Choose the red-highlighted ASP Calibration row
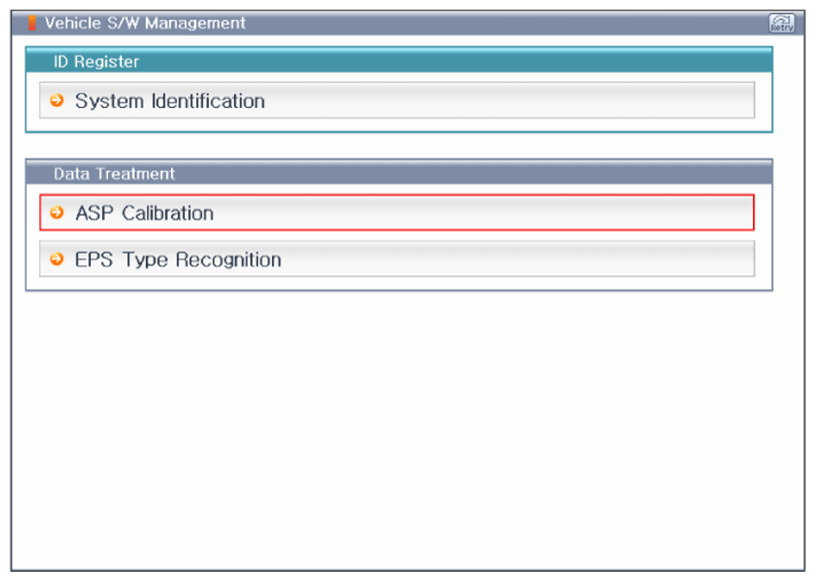 tap(397, 212)
